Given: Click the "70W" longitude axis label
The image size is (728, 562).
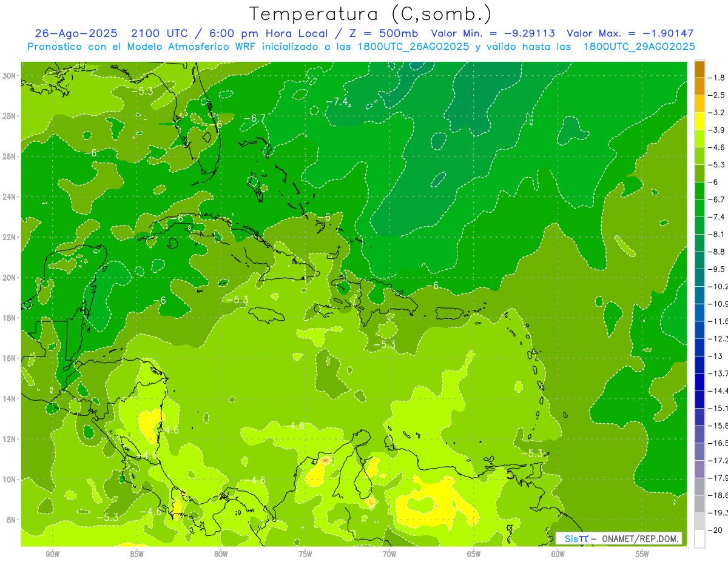Looking at the screenshot, I should [x=389, y=554].
